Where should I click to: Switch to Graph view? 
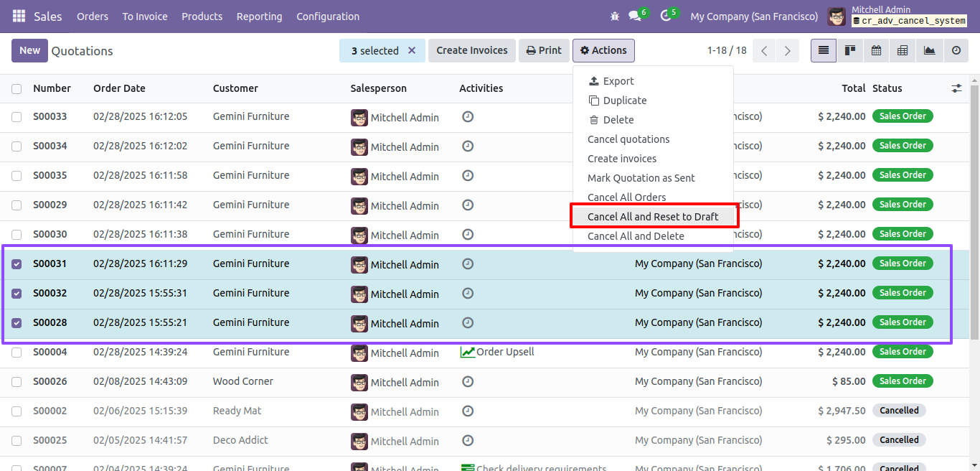929,50
